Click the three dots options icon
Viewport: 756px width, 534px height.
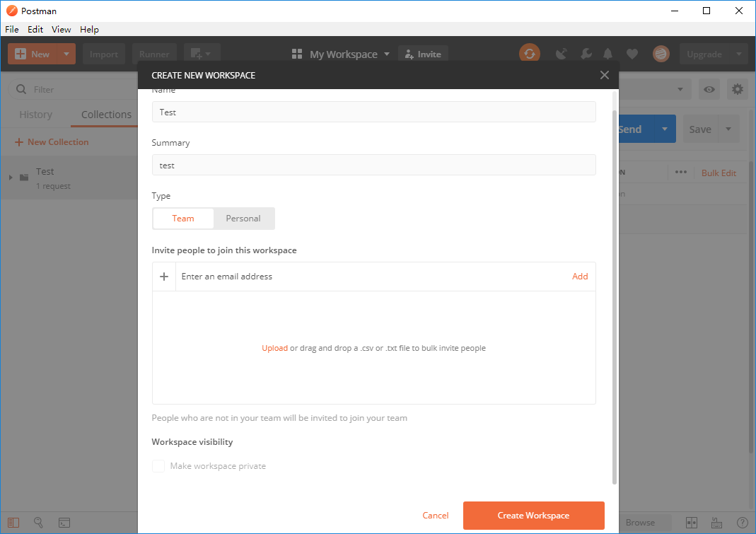pyautogui.click(x=681, y=172)
